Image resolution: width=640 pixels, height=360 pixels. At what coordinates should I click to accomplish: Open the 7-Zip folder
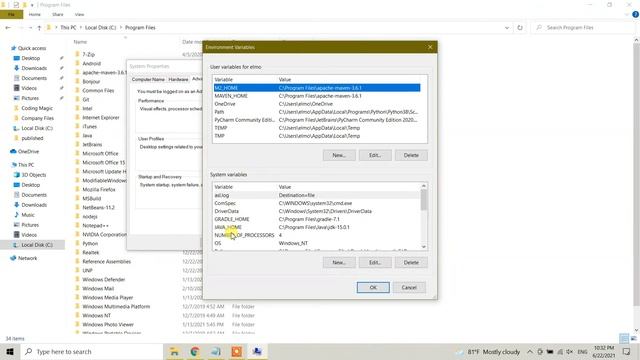click(x=89, y=54)
